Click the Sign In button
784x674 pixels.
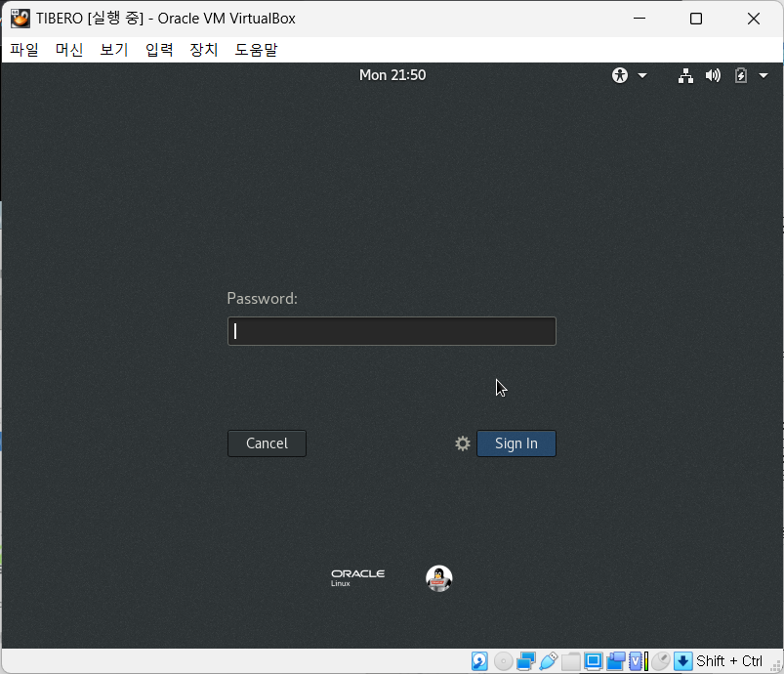[516, 443]
